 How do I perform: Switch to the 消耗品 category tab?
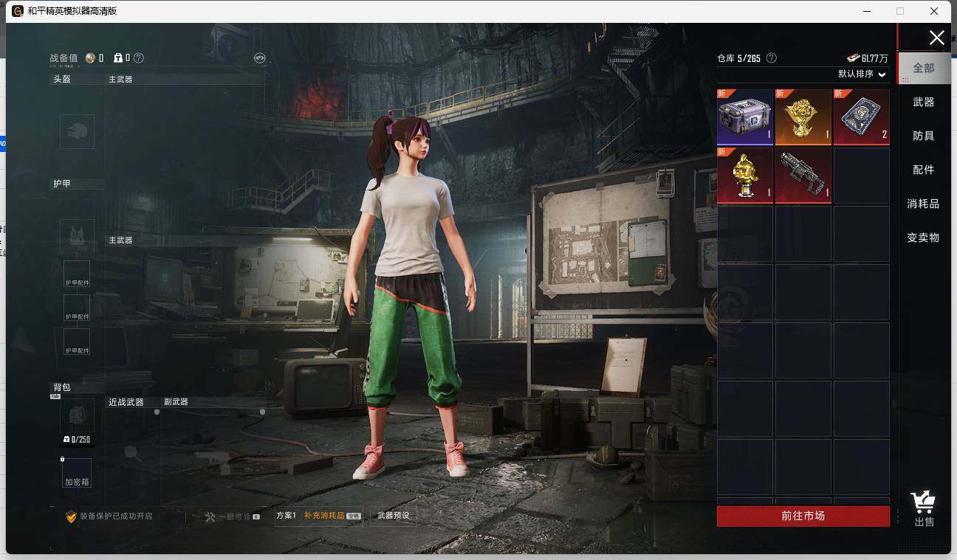[924, 204]
